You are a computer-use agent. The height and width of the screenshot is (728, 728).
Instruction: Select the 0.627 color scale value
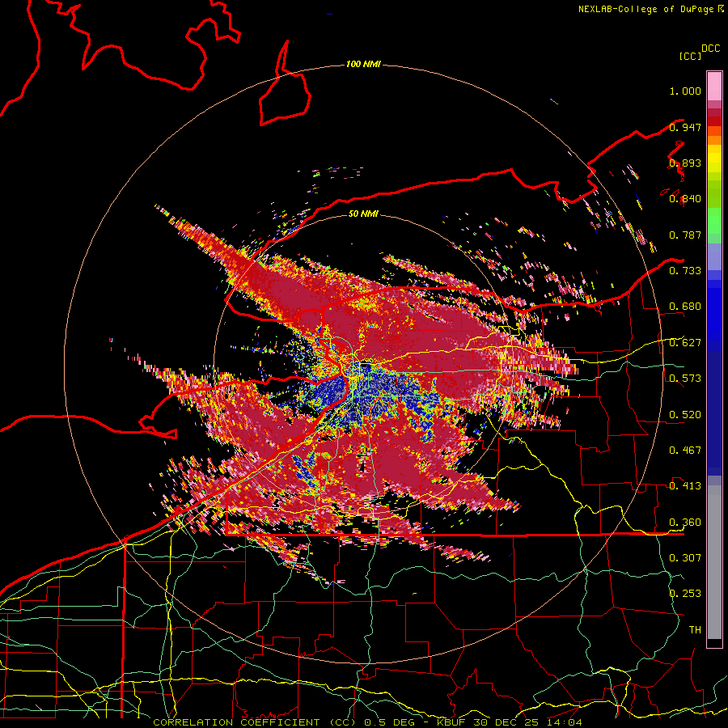coord(685,343)
